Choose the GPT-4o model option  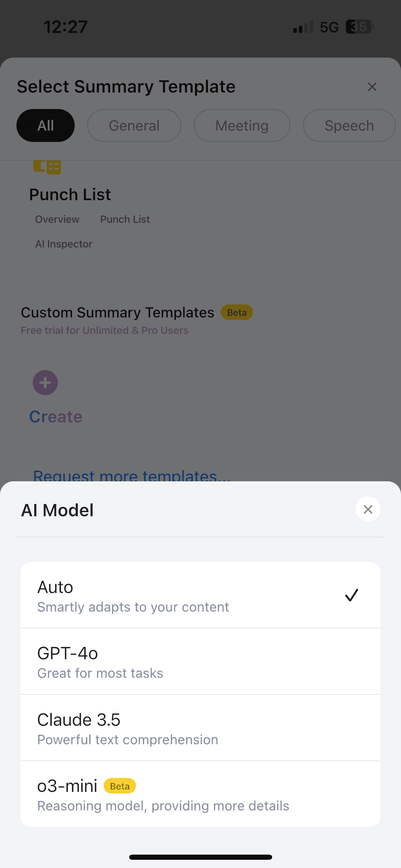point(200,662)
